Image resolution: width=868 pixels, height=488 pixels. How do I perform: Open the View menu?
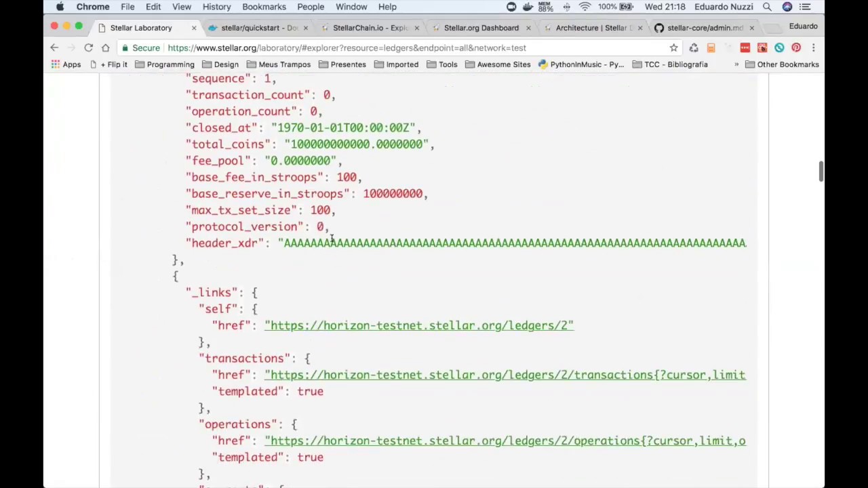pos(182,7)
